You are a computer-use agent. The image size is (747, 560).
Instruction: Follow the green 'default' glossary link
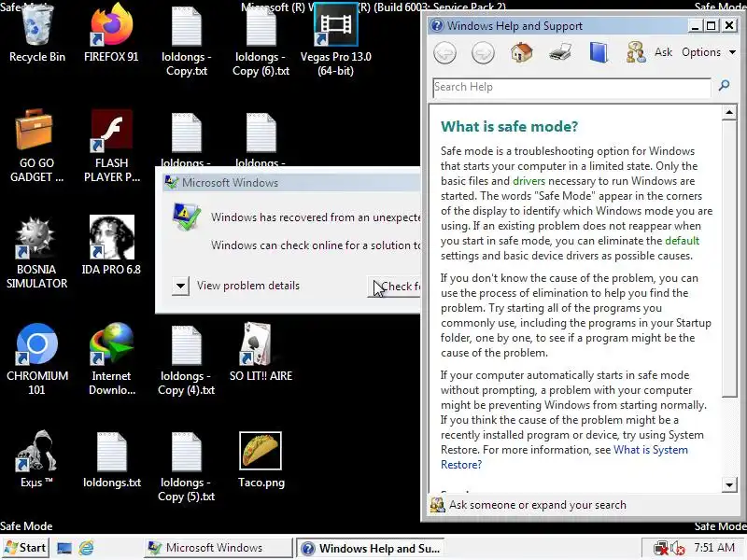pos(683,241)
